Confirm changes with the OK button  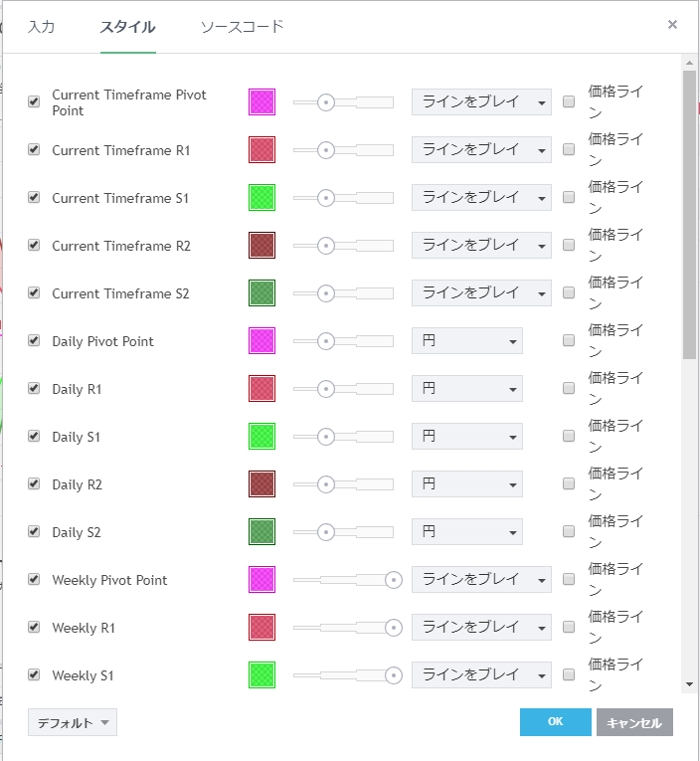point(555,723)
